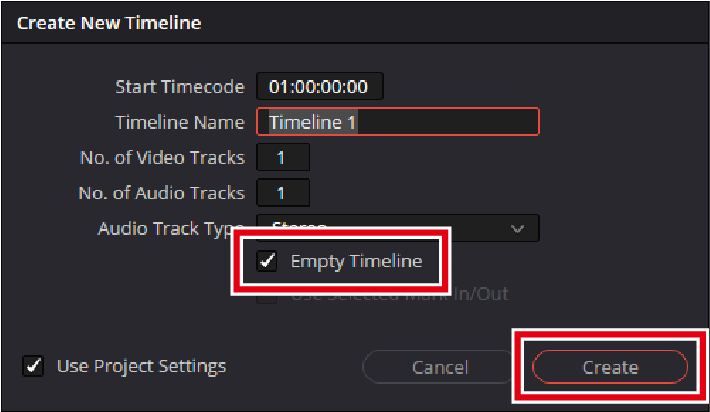
Task: Uncheck the Use Project Settings checkbox
Action: click(33, 366)
